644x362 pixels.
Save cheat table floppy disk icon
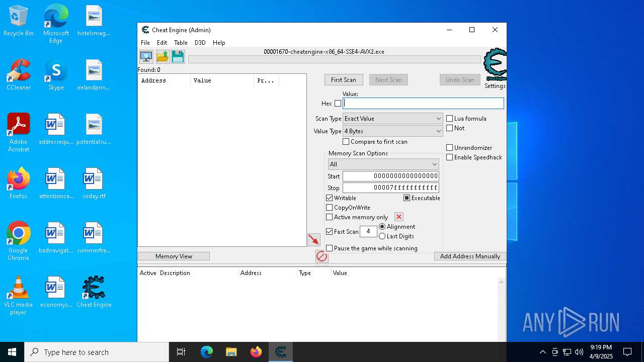point(178,56)
